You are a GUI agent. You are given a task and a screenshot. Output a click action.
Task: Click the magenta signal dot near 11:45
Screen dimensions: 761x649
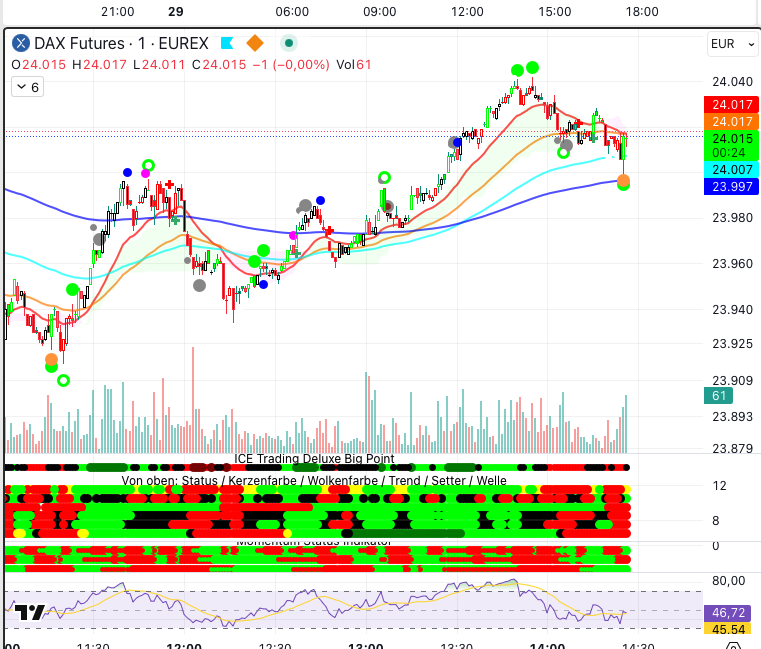click(x=146, y=173)
